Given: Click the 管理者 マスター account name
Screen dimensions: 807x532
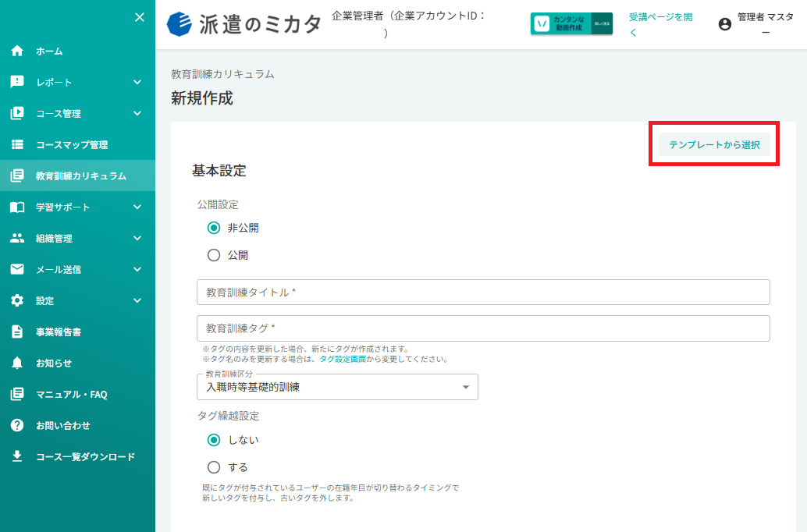Looking at the screenshot, I should point(766,23).
